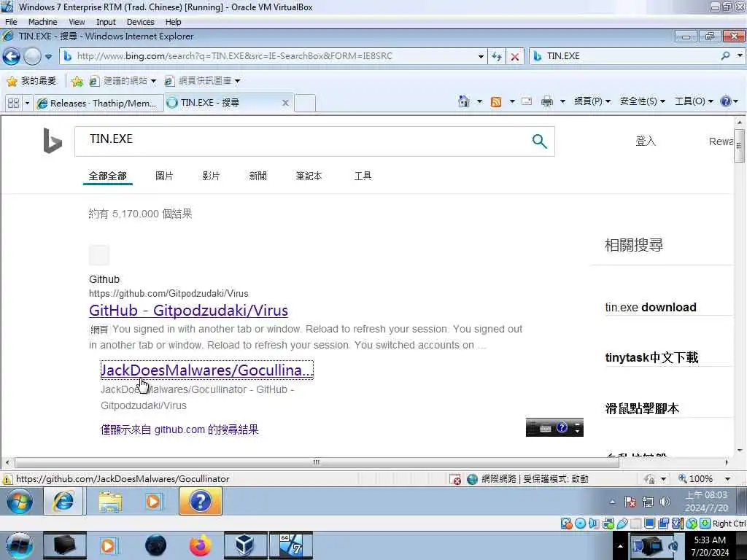Open 建議的網站 suggested sites dropdown
The height and width of the screenshot is (560, 747).
[x=123, y=81]
